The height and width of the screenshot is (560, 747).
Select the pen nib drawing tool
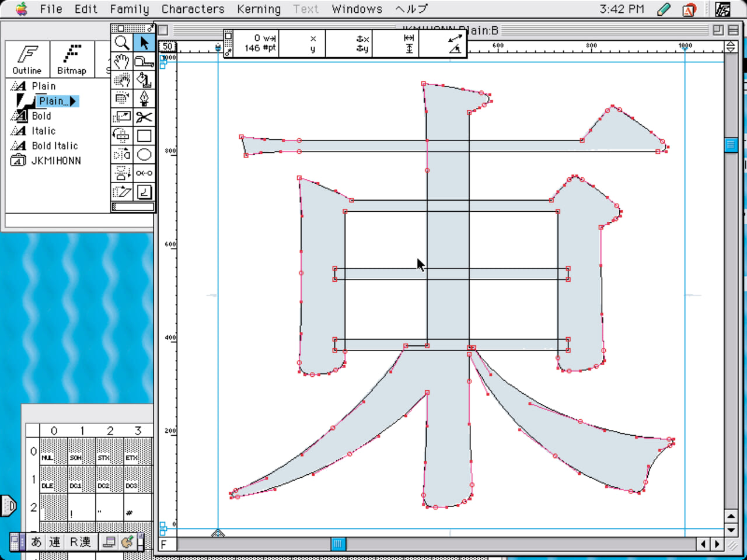click(144, 98)
